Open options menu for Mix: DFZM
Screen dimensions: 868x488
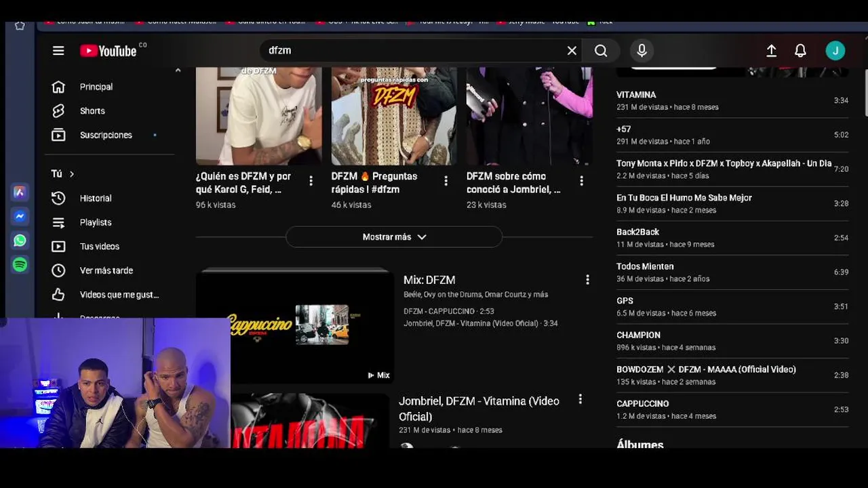pos(587,280)
